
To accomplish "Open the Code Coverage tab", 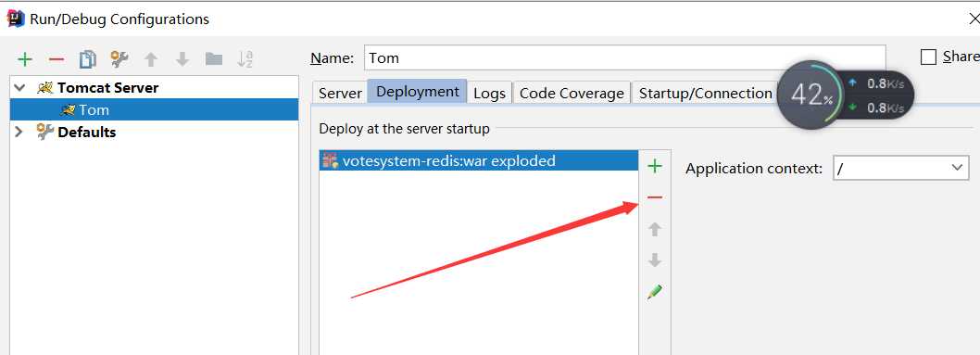I will [x=572, y=93].
